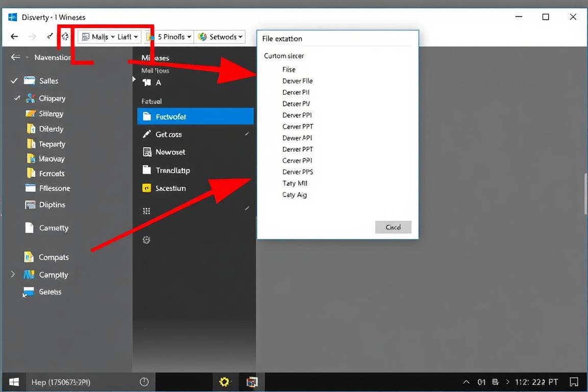Open the Trencllutip item
Viewport: 588px width, 392px height.
[x=173, y=170]
